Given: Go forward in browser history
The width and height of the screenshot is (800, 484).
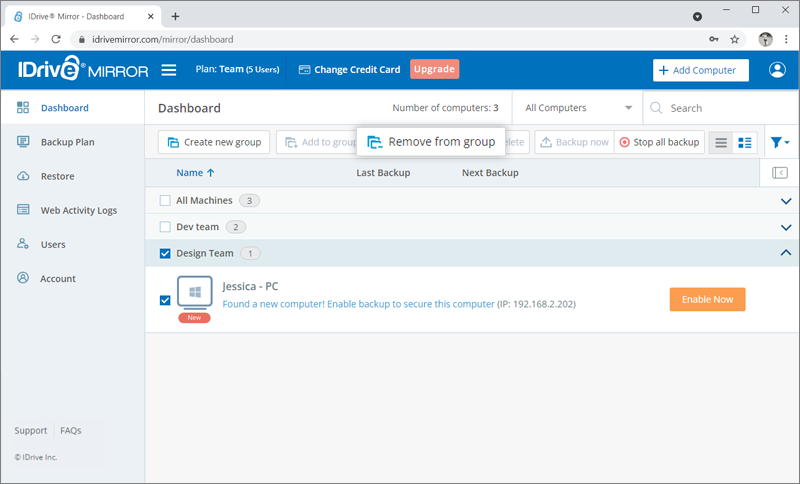Looking at the screenshot, I should (35, 39).
